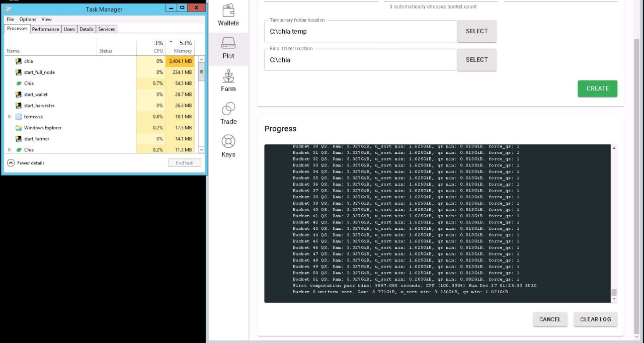
Task: Open the Memory column sort dropdown arrow
Action: 171,42
